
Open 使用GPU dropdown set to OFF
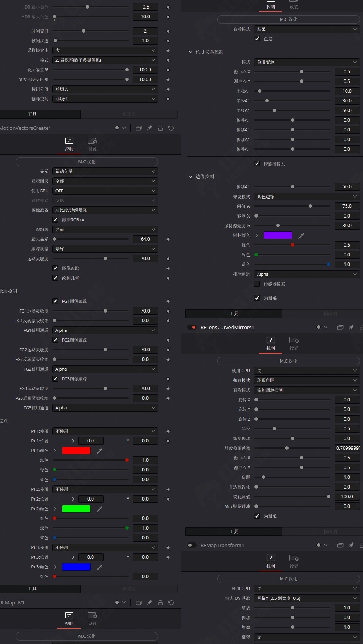point(105,191)
